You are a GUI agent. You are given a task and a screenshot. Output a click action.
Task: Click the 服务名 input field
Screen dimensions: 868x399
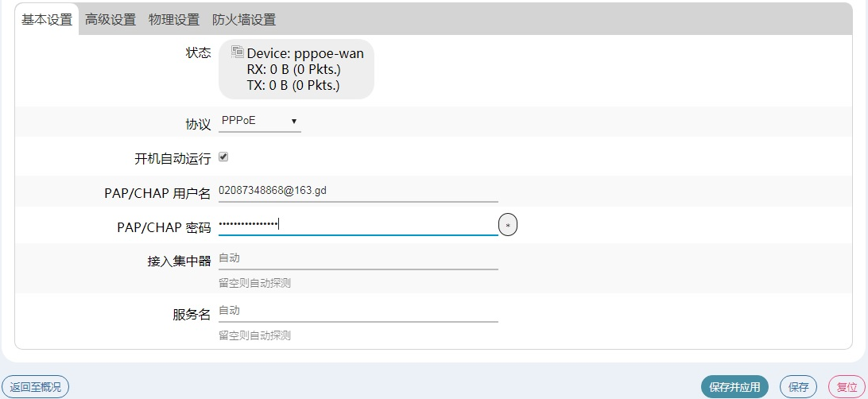click(358, 311)
